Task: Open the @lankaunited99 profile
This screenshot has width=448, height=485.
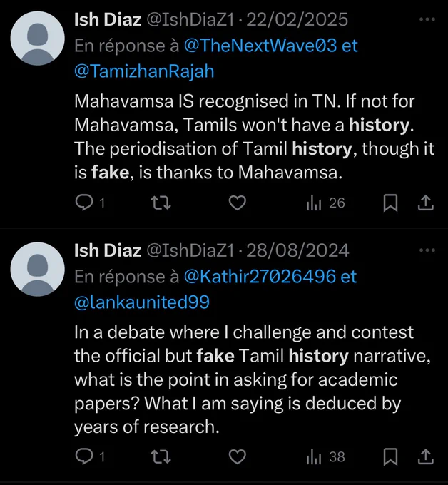Action: [x=142, y=302]
